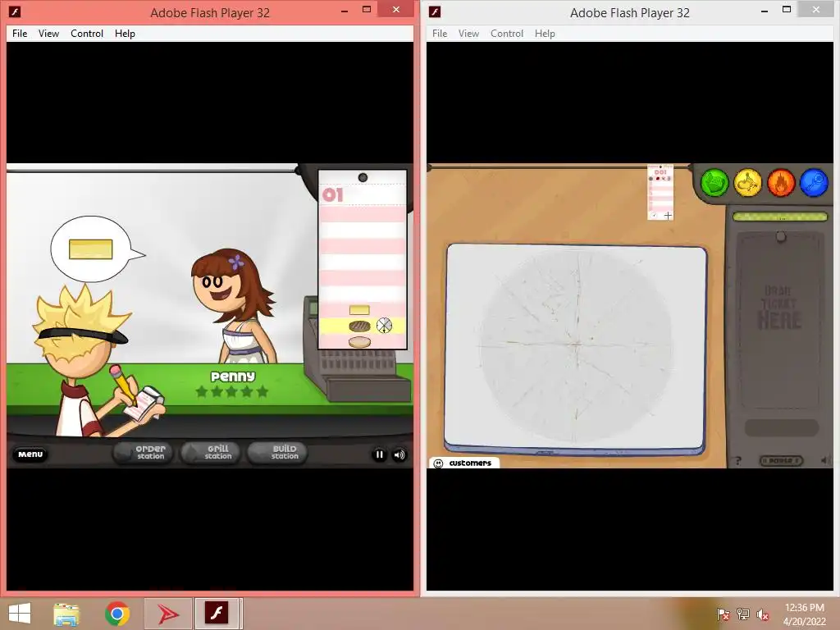Click the Flash Player taskbar icon

(x=217, y=614)
